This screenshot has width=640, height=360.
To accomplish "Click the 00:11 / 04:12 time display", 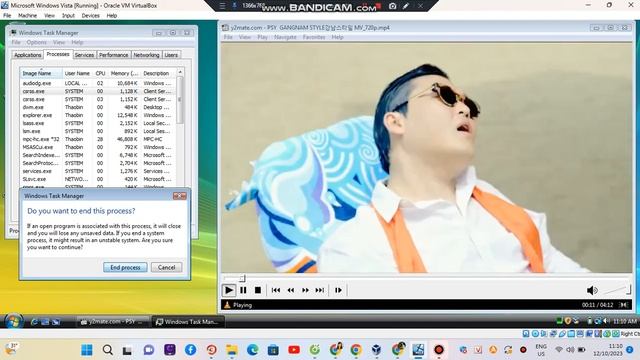I will click(x=598, y=305).
